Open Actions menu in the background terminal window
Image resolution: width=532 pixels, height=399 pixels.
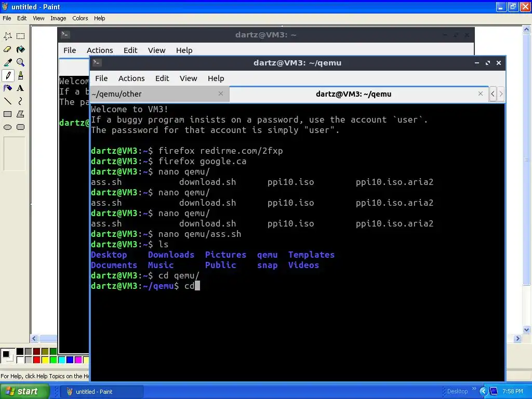click(x=100, y=50)
